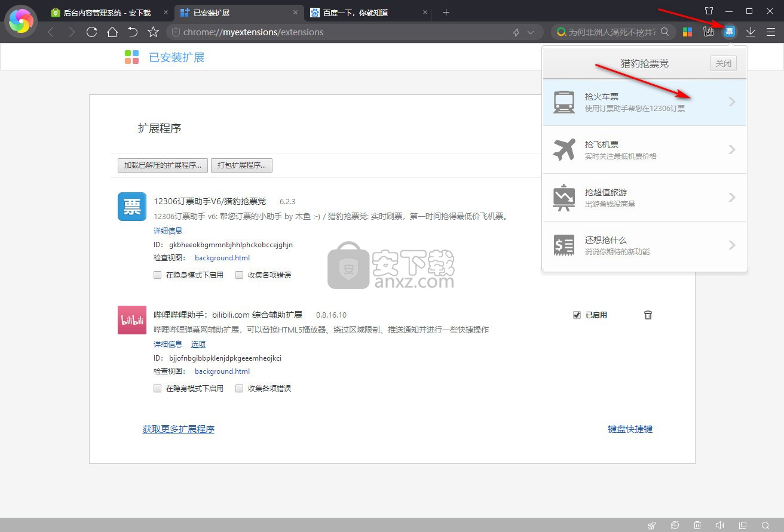Enable error collection for 12306订票助手
784x532 pixels.
pyautogui.click(x=240, y=275)
